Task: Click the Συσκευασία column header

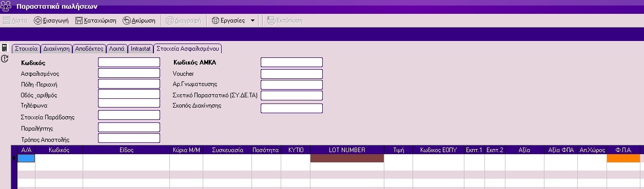Action: (227, 150)
